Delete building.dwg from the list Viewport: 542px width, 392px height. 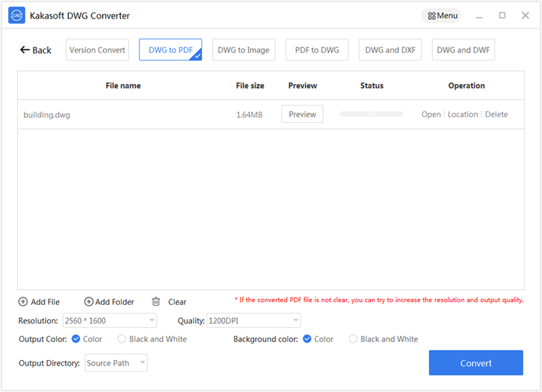[497, 114]
